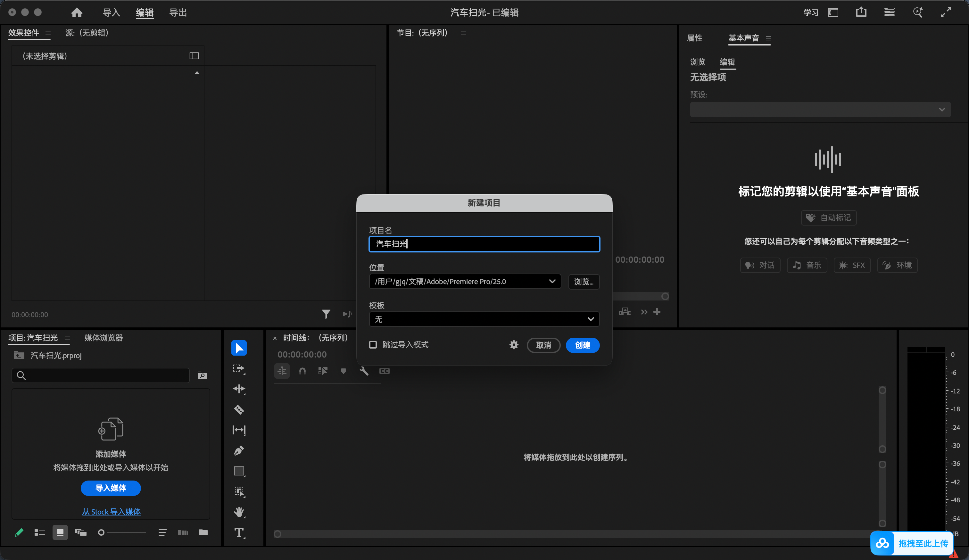Tag clip as SFX

tap(852, 265)
